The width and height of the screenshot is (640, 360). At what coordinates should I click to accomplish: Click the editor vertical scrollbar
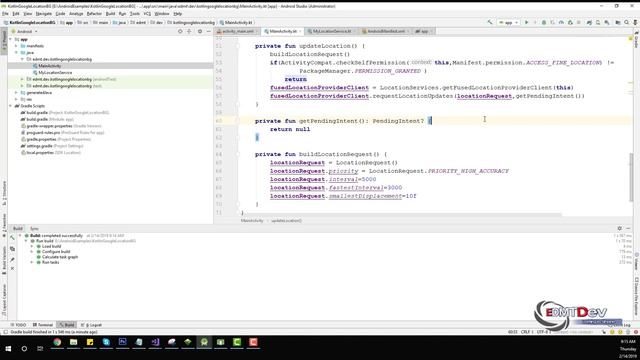click(x=631, y=178)
